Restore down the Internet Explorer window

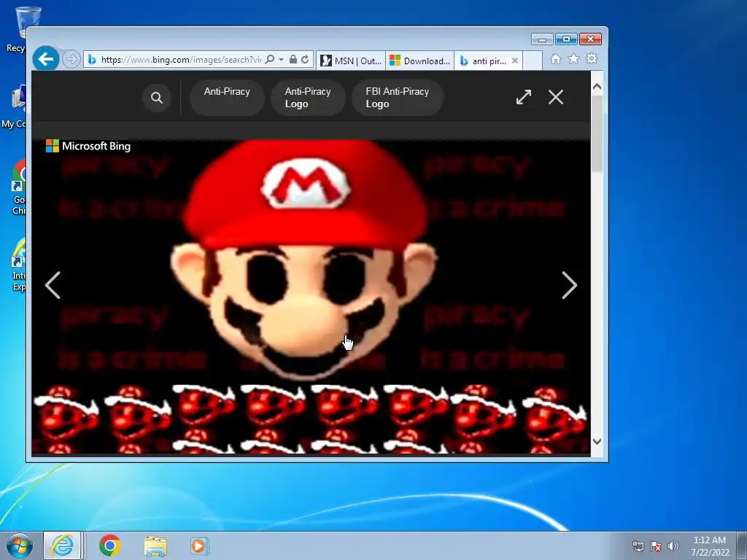click(x=566, y=39)
